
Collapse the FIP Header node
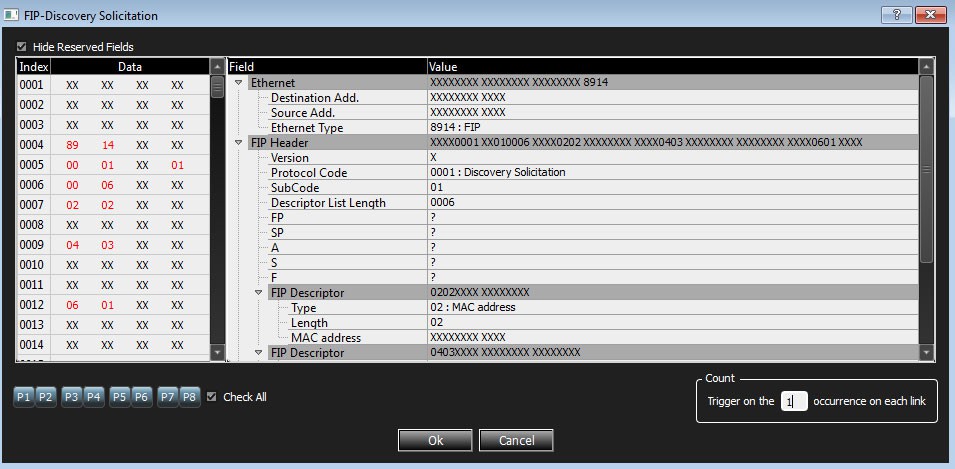238,143
